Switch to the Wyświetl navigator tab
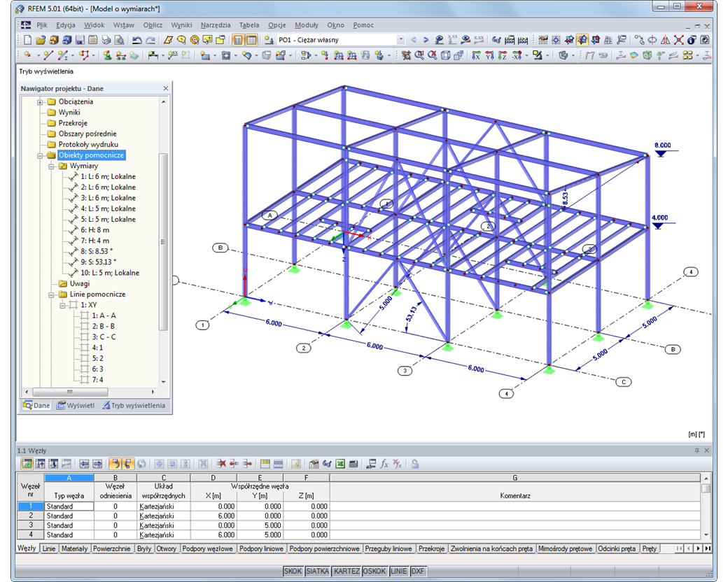This screenshot has width=728, height=582. tap(76, 405)
